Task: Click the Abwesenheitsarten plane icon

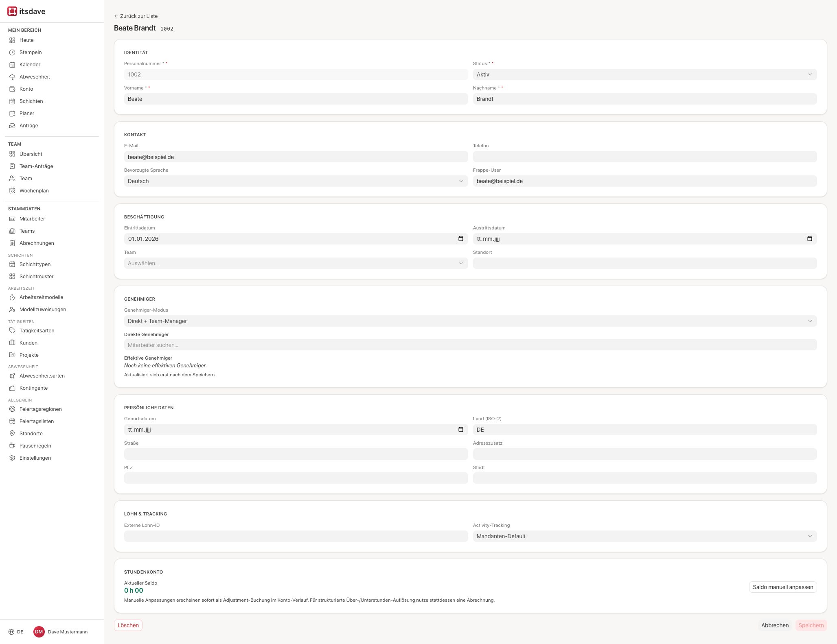Action: (x=12, y=376)
